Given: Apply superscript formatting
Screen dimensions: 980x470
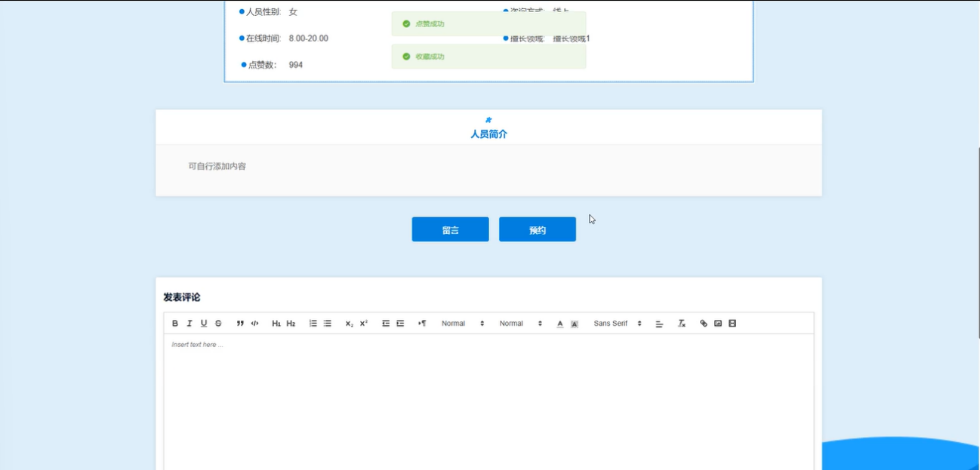Looking at the screenshot, I should click(x=363, y=324).
